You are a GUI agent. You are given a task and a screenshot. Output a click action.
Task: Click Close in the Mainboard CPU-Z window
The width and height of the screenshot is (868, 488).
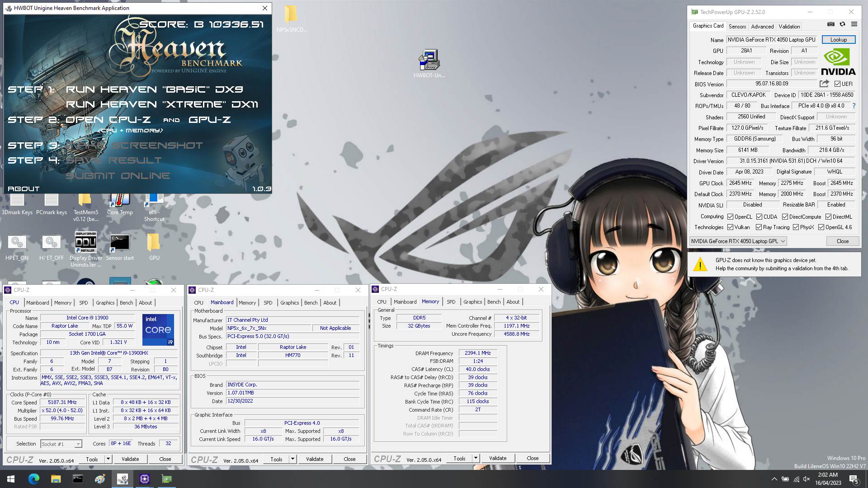pos(349,459)
